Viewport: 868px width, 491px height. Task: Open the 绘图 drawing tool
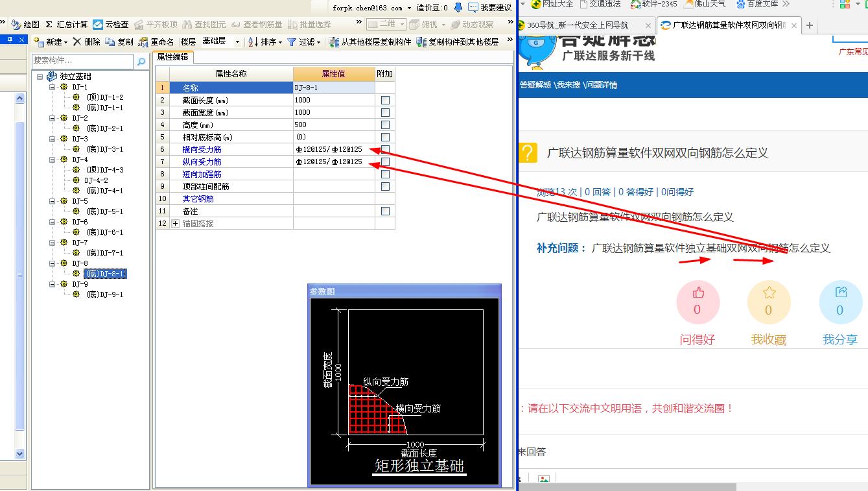25,24
